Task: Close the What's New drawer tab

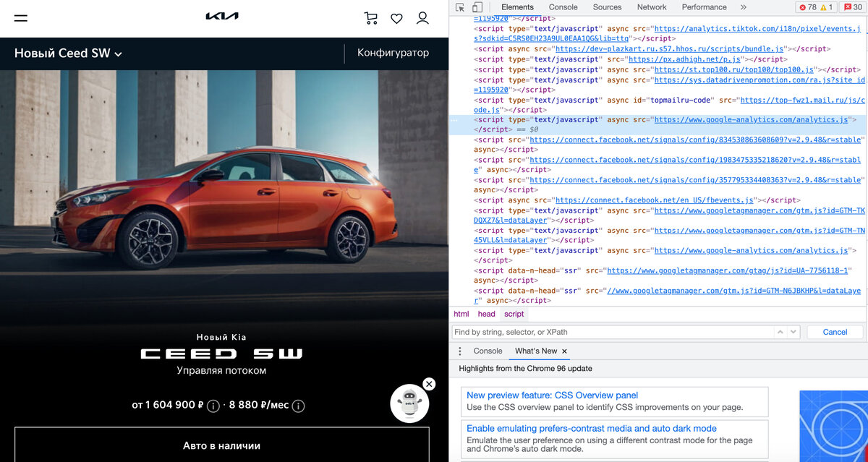Action: click(565, 351)
